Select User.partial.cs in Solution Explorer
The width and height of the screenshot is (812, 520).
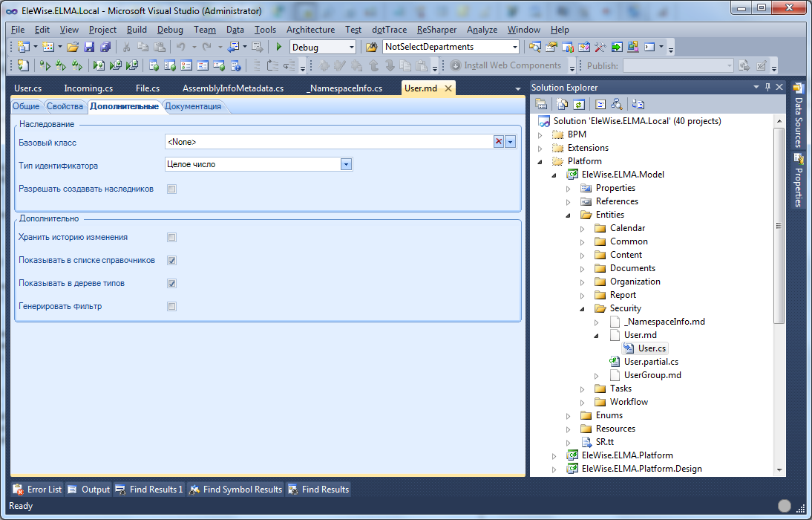(651, 362)
